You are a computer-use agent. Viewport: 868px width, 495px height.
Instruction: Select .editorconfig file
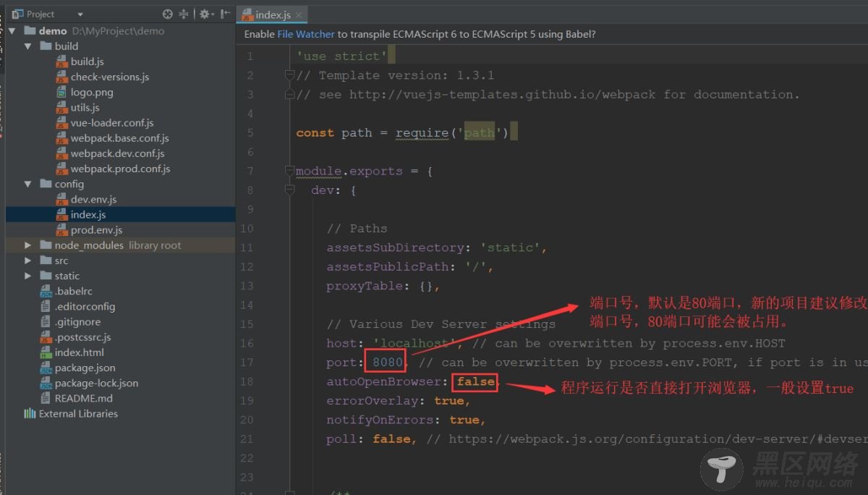(x=85, y=306)
